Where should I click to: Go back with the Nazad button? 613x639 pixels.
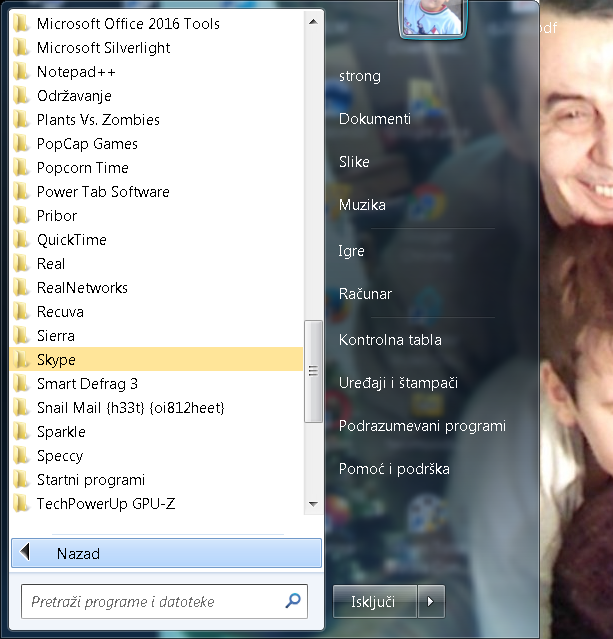tap(166, 553)
